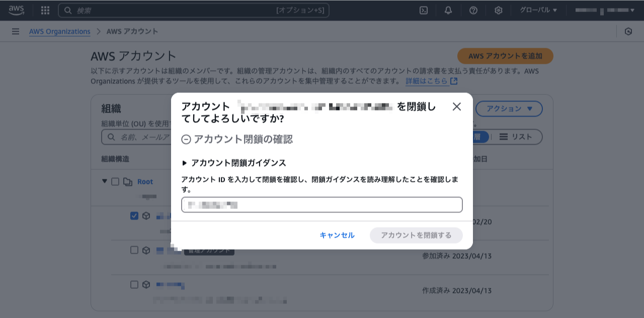Click the account cube icon in 管理アカウント row
Viewport: 644px width, 318px height.
(x=146, y=250)
